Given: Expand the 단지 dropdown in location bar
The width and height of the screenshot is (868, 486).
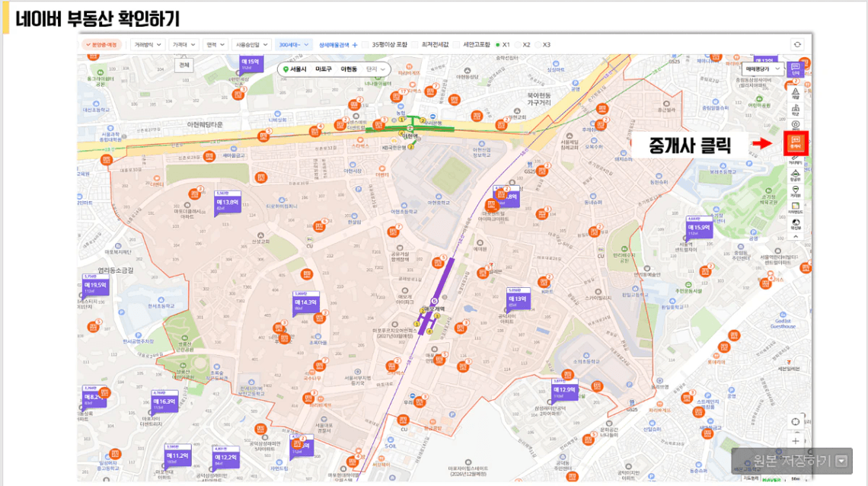Looking at the screenshot, I should click(x=375, y=69).
